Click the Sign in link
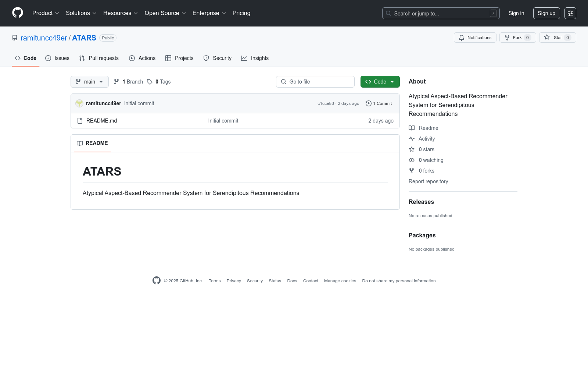Screen dimensions: 588x368 (516, 13)
